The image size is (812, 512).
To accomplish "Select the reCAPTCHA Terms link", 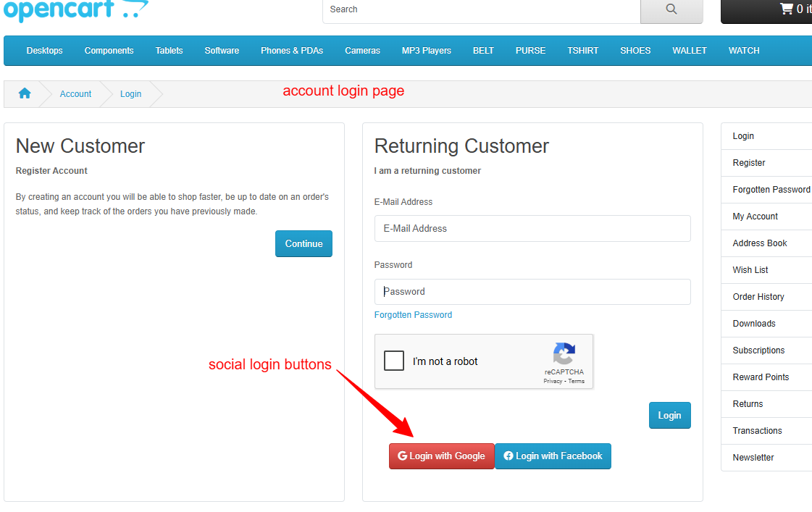I will coord(577,381).
